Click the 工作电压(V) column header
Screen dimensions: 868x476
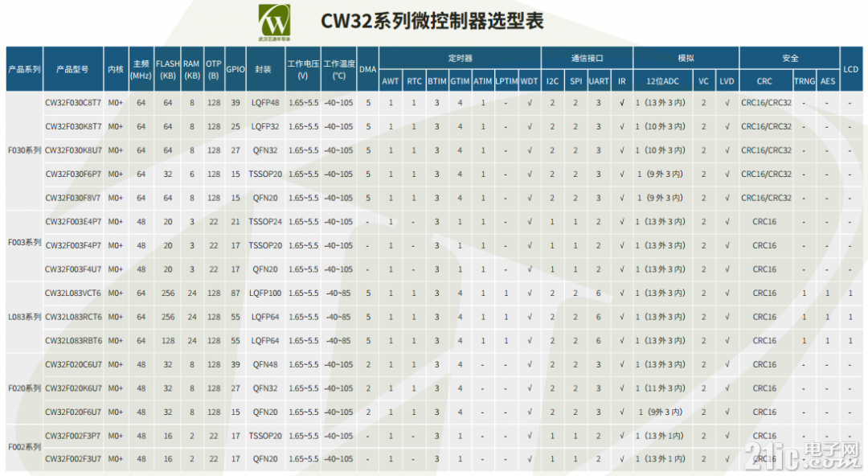pyautogui.click(x=303, y=69)
